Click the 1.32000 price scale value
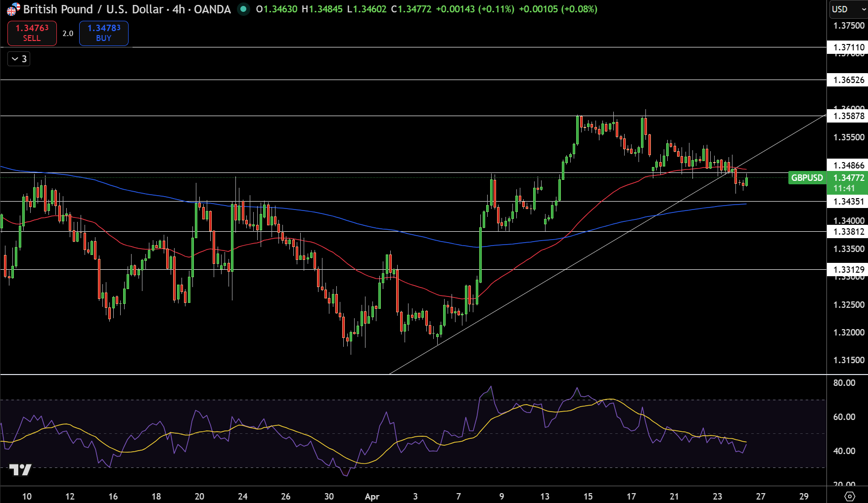This screenshot has height=503, width=868. pos(849,333)
